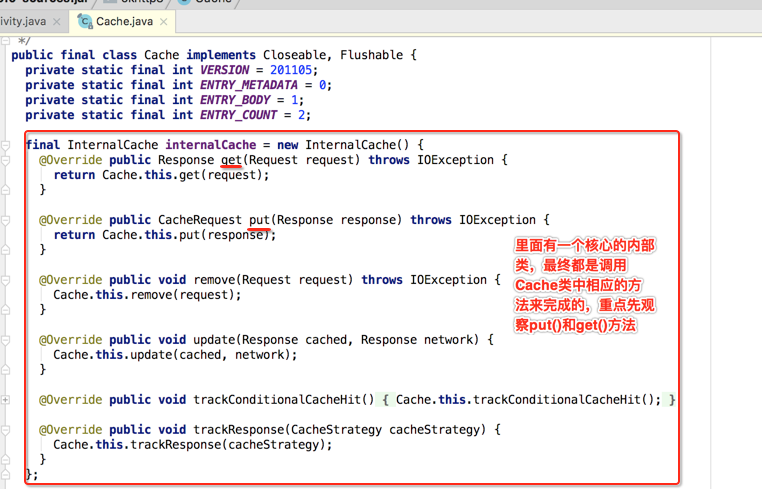Screen dimensions: 762x489
Task: Click the CacheRequest return type
Action: pyautogui.click(x=200, y=220)
